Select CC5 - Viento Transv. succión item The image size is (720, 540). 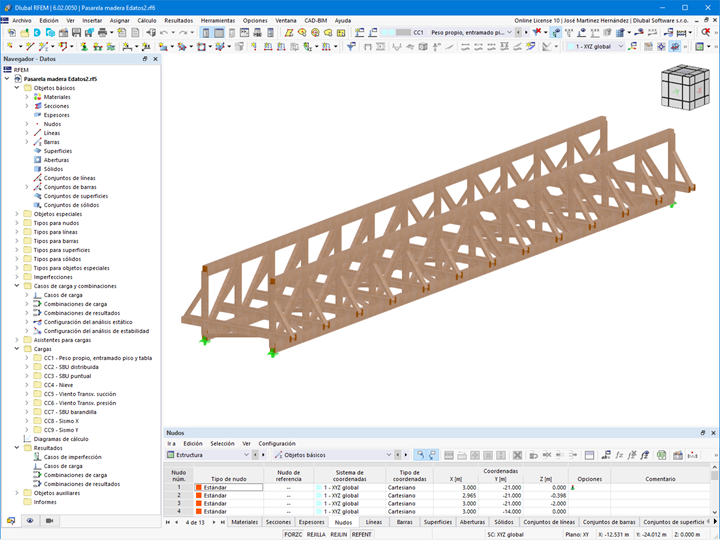(x=80, y=394)
